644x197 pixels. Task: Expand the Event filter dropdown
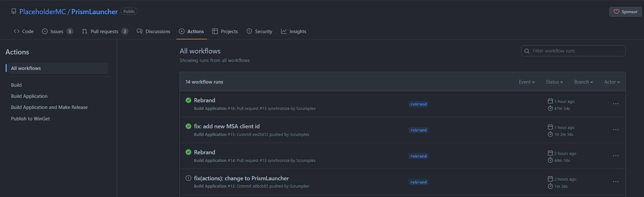coord(527,82)
